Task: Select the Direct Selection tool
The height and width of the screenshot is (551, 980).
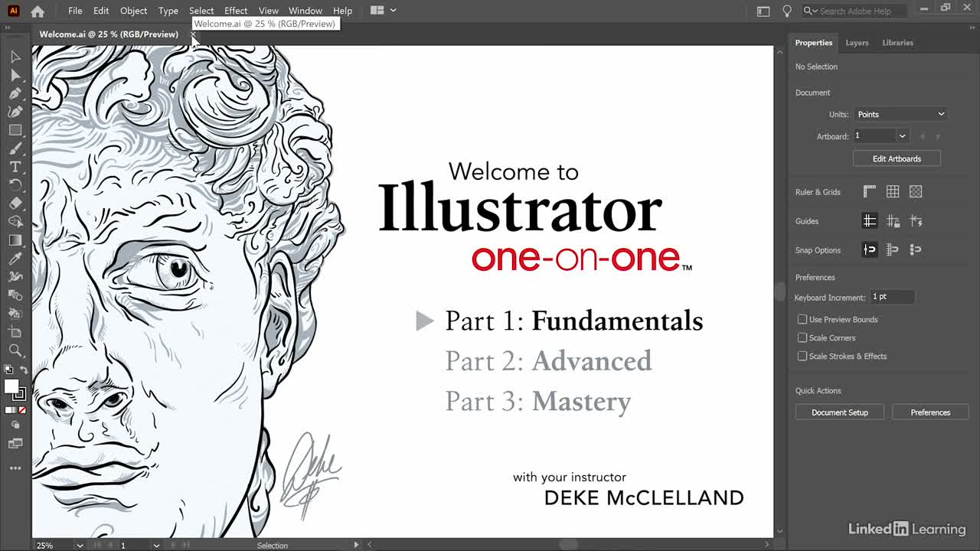Action: click(x=15, y=75)
